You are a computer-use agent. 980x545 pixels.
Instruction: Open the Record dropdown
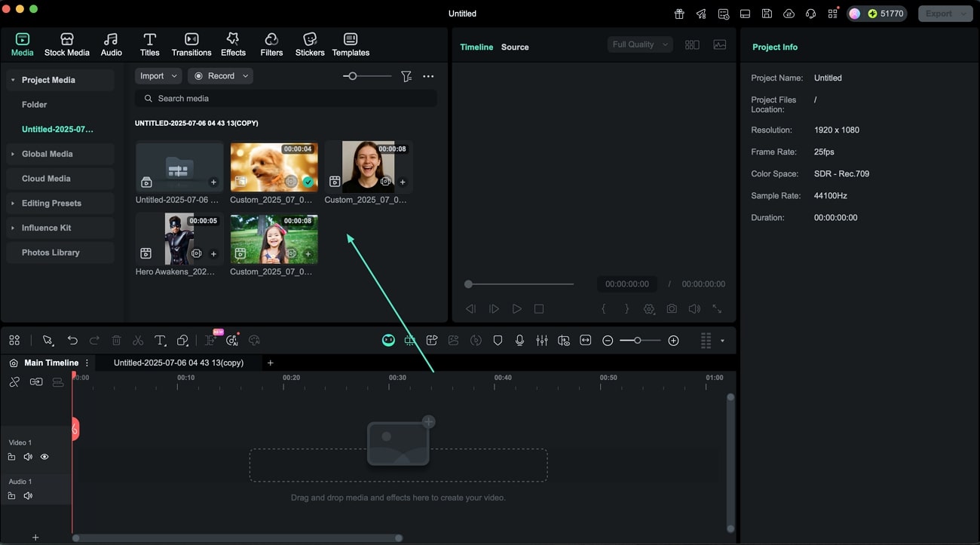click(220, 76)
